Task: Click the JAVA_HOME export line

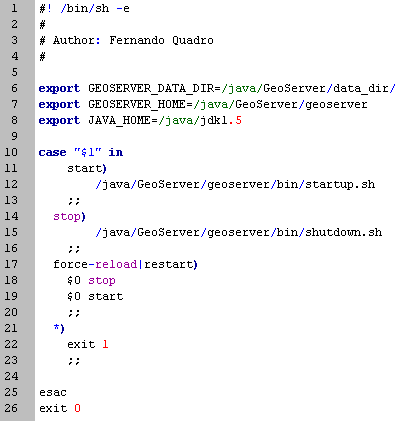Action: (140, 120)
